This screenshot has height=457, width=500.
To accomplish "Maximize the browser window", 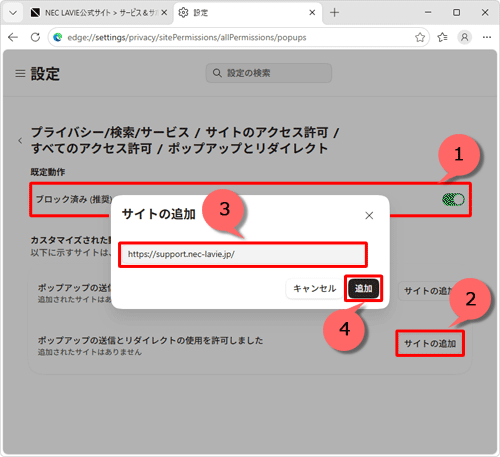I will (x=456, y=13).
